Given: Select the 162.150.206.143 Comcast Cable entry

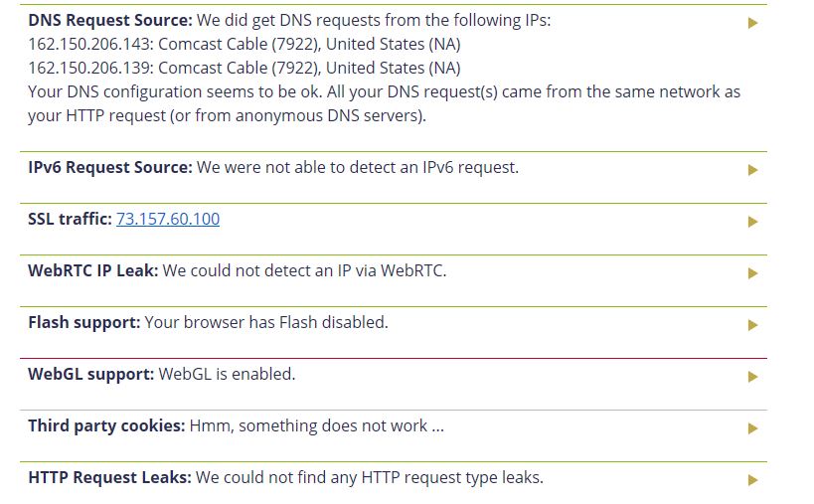Looking at the screenshot, I should tap(244, 44).
